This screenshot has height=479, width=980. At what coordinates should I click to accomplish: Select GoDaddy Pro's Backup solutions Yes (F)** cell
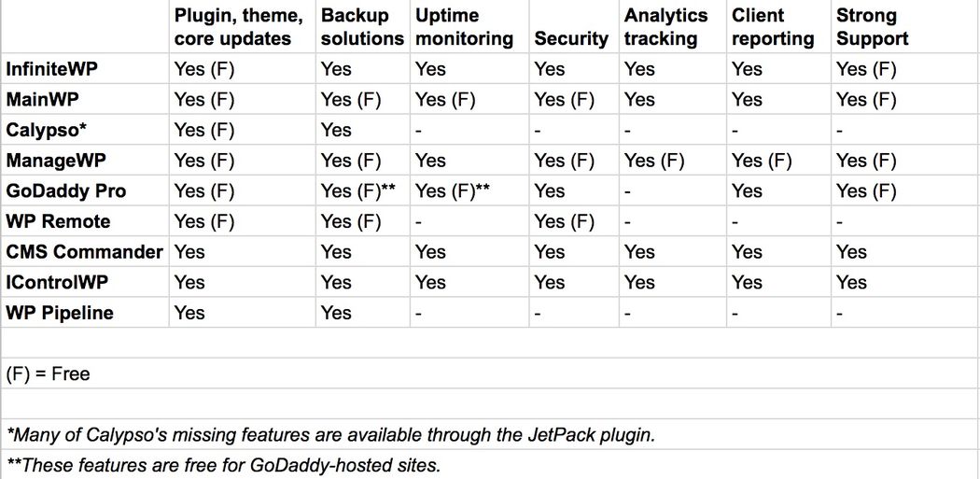(362, 190)
